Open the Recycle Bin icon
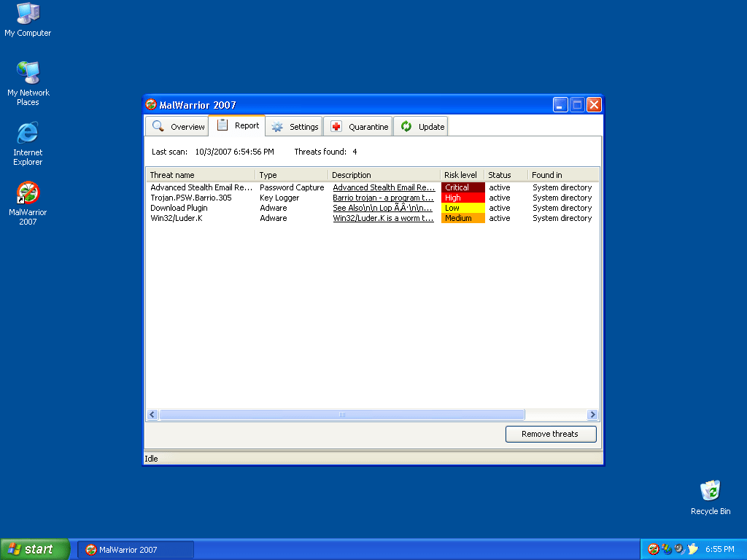 (710, 491)
